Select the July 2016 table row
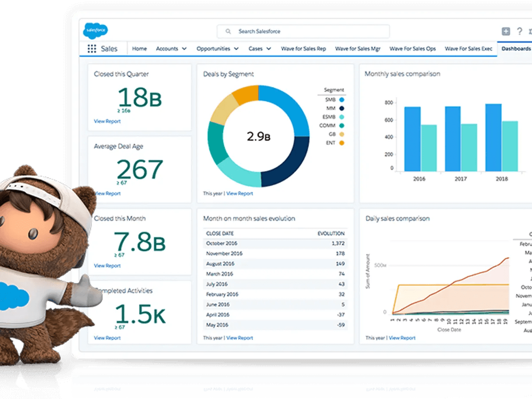The width and height of the screenshot is (532, 399). (275, 284)
